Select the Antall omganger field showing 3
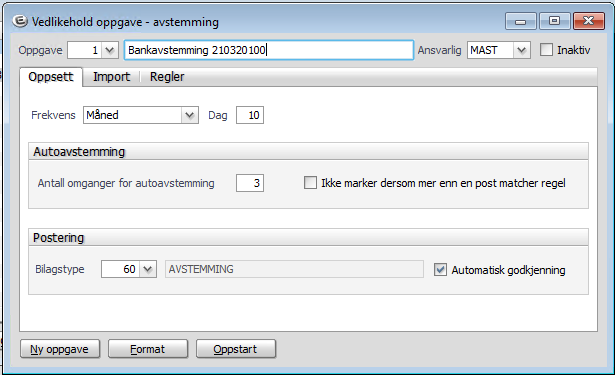This screenshot has width=615, height=375. (250, 183)
